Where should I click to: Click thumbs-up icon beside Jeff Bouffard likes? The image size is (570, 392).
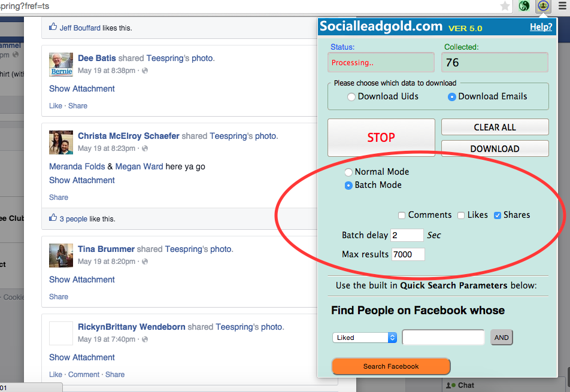pyautogui.click(x=53, y=27)
